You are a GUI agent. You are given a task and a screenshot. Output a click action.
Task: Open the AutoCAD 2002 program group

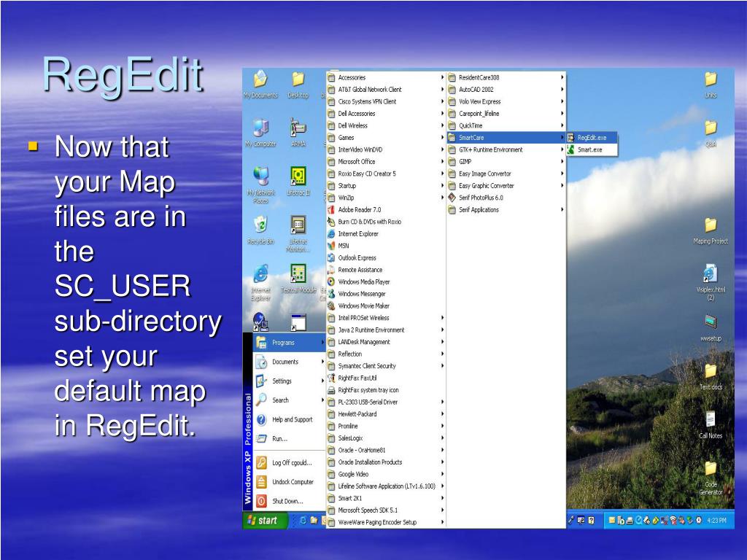[506, 90]
